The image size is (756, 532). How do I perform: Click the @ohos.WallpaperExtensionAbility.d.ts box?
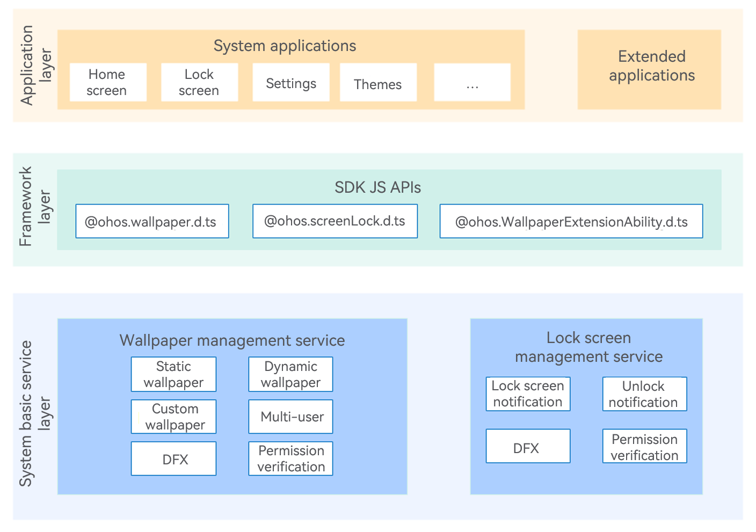pos(571,221)
